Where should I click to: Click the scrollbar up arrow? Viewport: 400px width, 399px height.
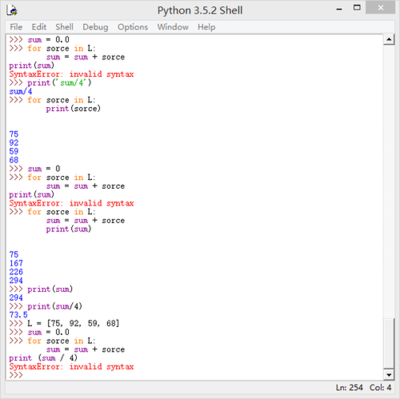pos(389,40)
